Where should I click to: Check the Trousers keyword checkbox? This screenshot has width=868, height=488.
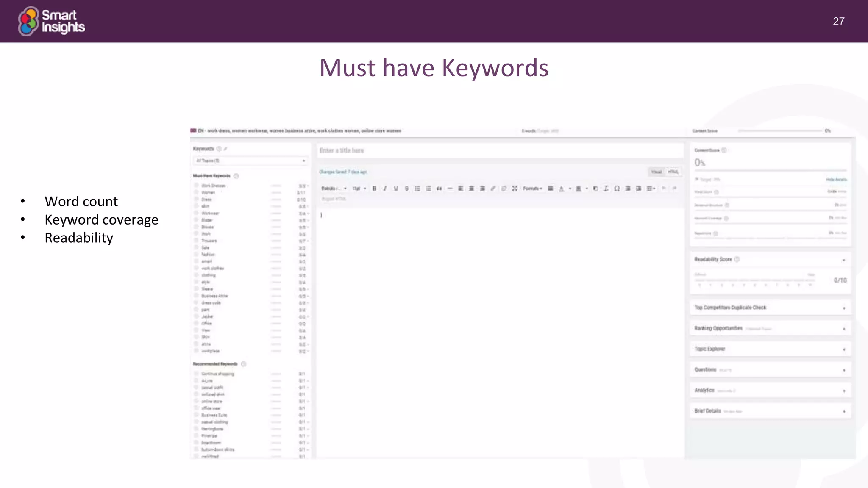click(196, 241)
